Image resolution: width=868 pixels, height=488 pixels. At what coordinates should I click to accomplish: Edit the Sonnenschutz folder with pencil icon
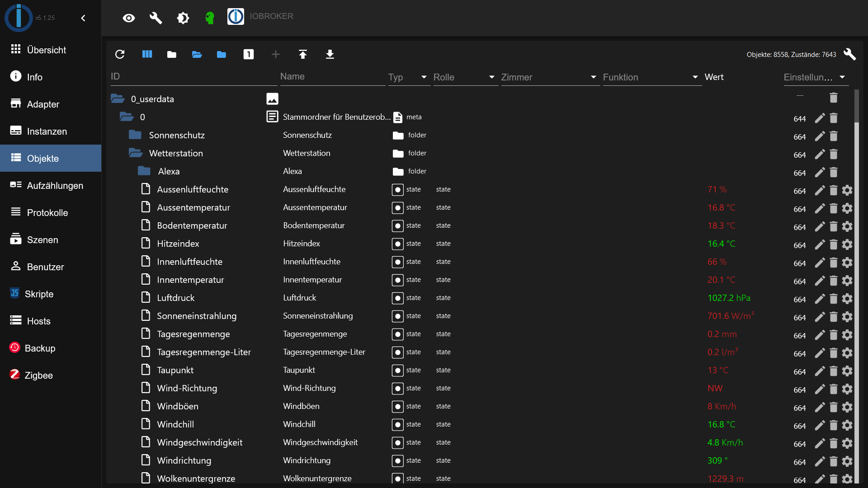tap(820, 136)
